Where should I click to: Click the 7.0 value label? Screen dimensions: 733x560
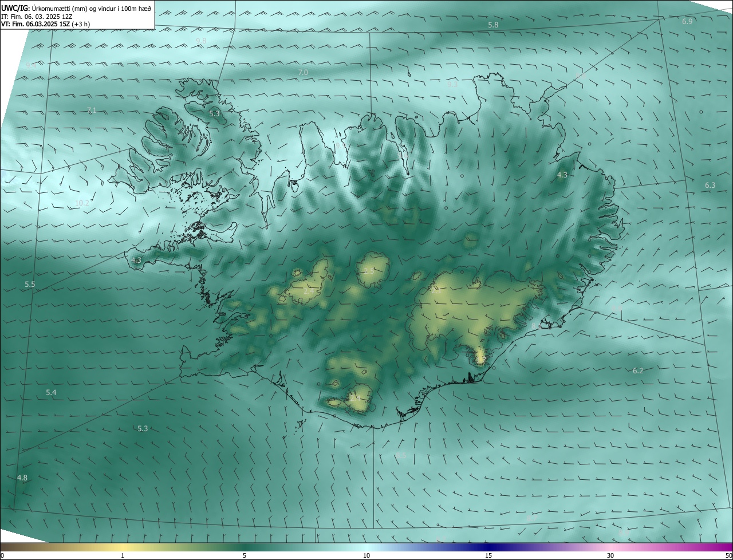coord(303,72)
